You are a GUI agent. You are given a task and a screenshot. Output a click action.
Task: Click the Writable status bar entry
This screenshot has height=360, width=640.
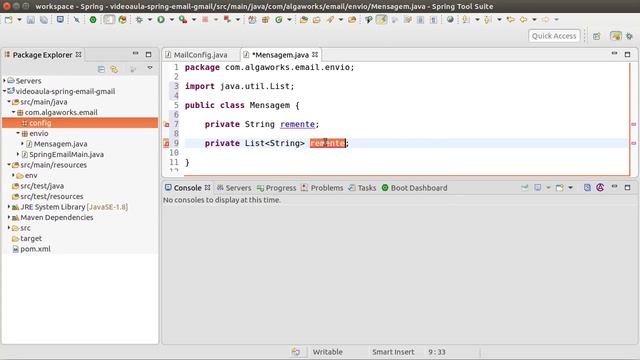click(x=327, y=352)
